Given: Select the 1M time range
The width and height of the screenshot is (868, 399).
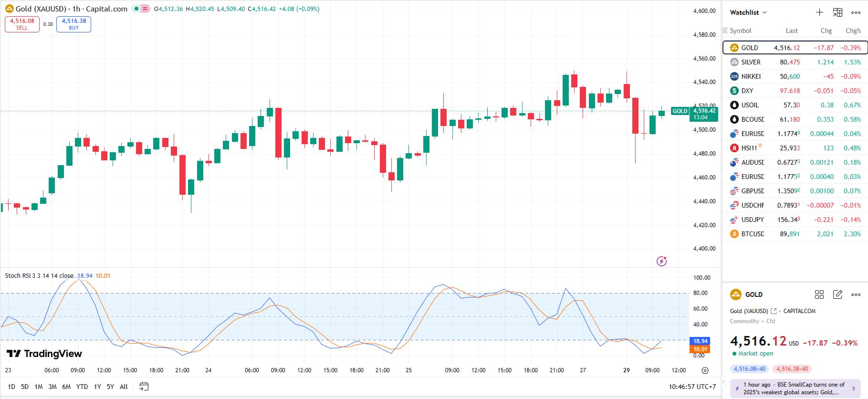Looking at the screenshot, I should coord(39,387).
